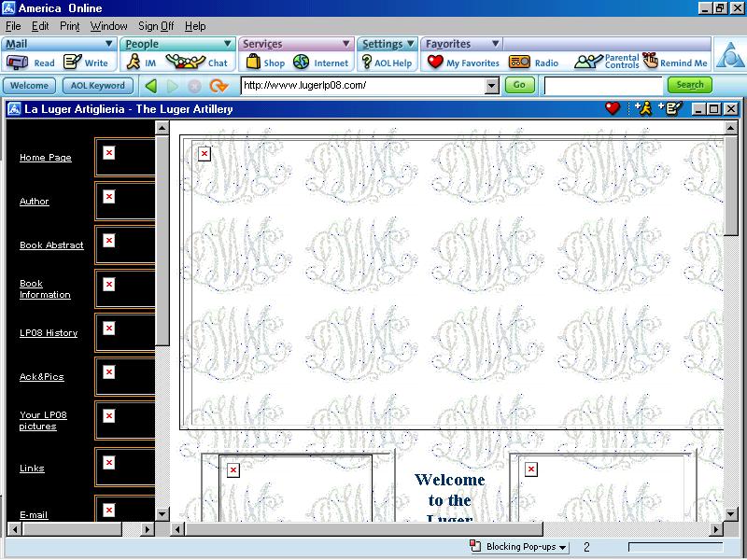
Task: Click the E-mail link
Action: [34, 515]
